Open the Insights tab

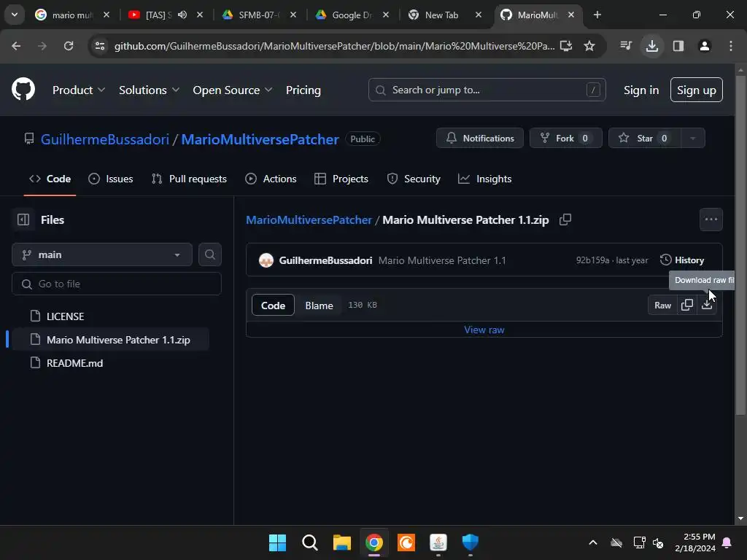tap(484, 179)
